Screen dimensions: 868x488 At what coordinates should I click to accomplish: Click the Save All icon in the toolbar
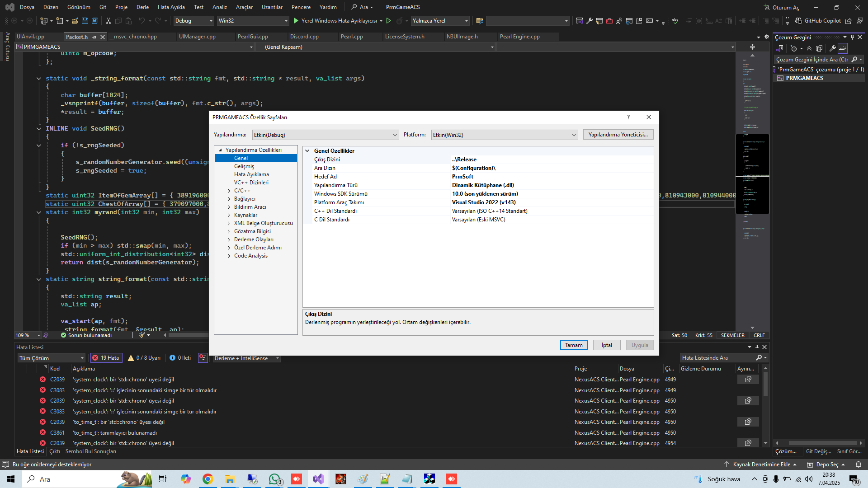pyautogui.click(x=94, y=21)
